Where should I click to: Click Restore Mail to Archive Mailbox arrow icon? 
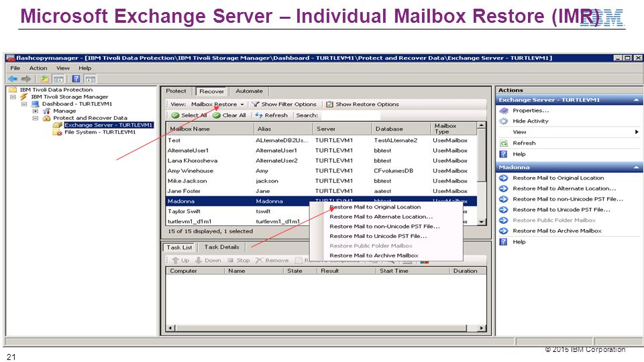pos(504,231)
